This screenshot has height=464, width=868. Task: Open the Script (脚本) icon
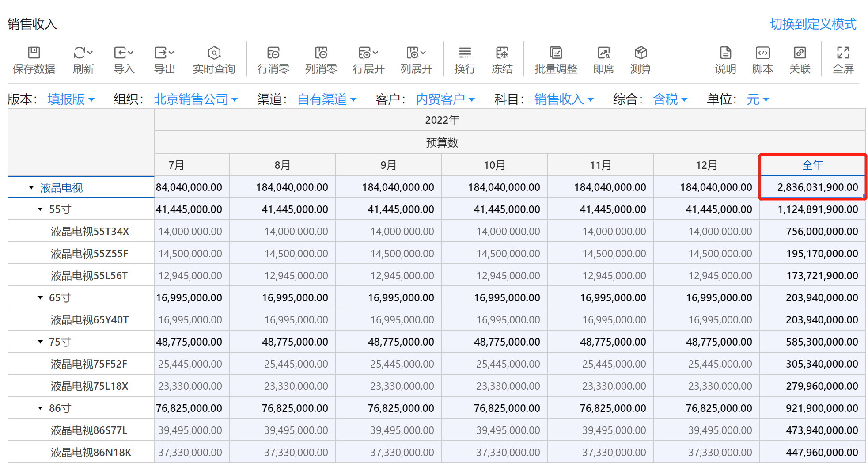point(762,53)
